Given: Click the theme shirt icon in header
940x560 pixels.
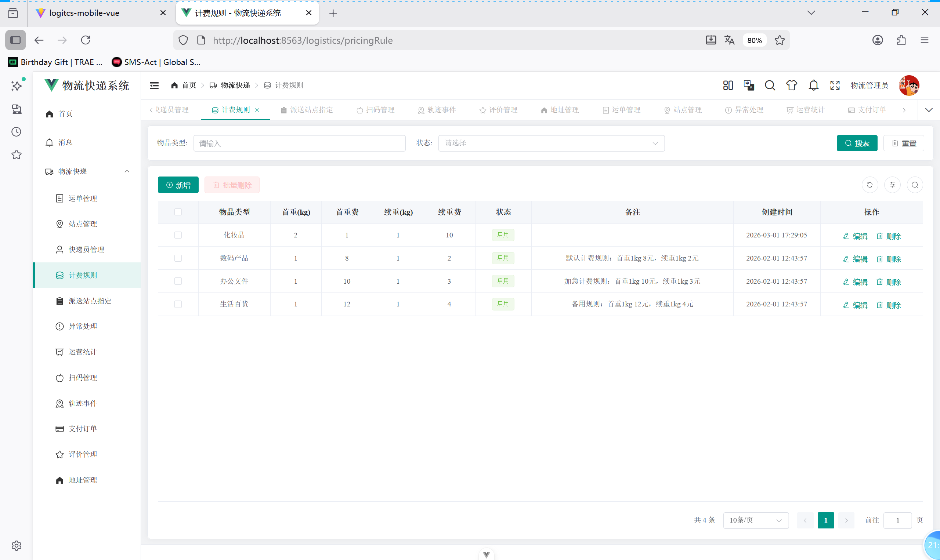Looking at the screenshot, I should pos(791,86).
